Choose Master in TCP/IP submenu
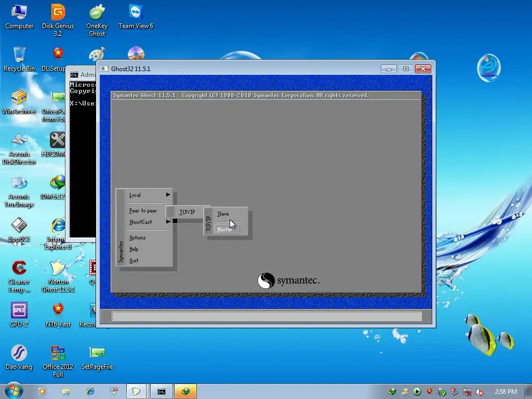 [227, 229]
